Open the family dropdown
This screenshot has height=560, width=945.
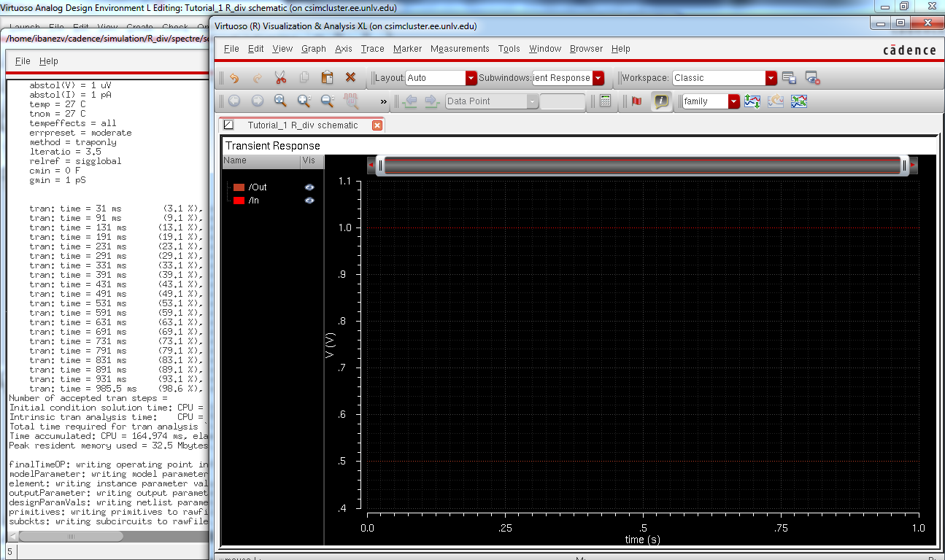click(711, 101)
